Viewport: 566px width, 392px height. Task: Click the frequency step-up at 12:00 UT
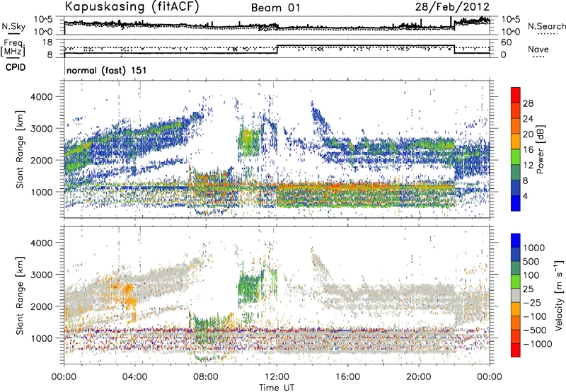[277, 50]
